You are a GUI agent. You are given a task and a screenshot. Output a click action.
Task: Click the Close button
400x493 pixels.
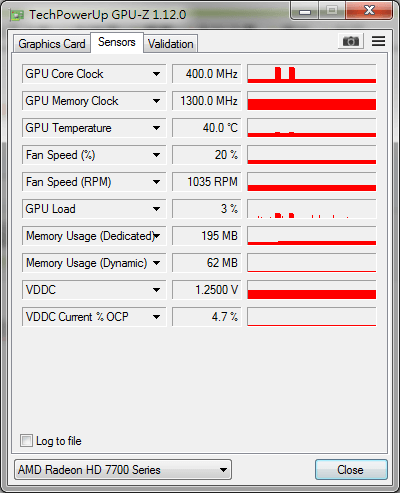point(351,470)
